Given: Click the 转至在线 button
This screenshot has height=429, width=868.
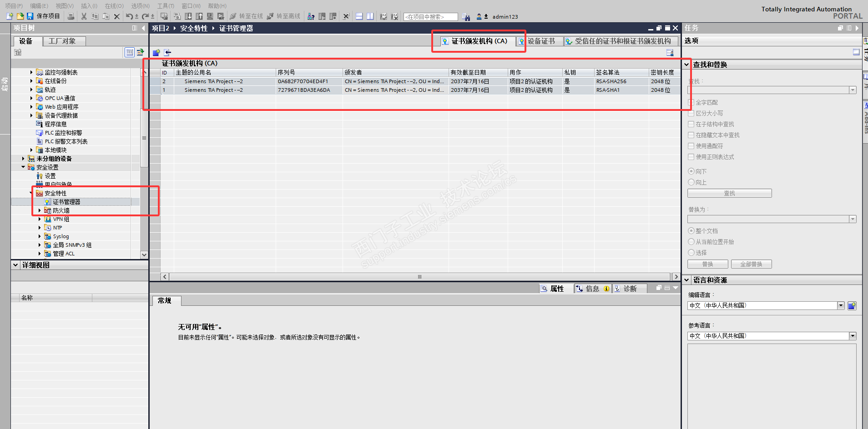Looking at the screenshot, I should click(246, 16).
